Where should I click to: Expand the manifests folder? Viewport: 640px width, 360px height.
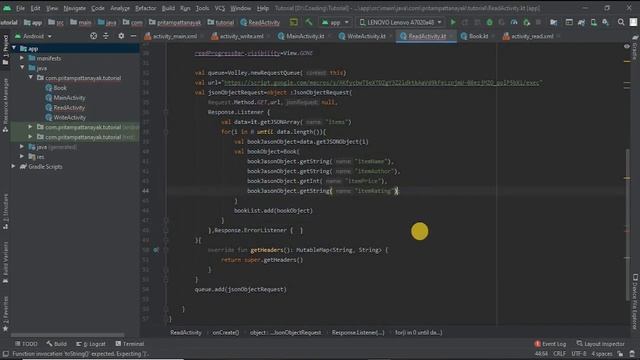point(22,58)
